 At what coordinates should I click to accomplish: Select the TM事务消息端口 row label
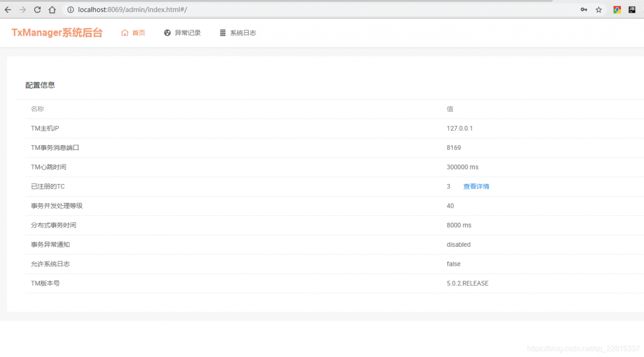55,148
